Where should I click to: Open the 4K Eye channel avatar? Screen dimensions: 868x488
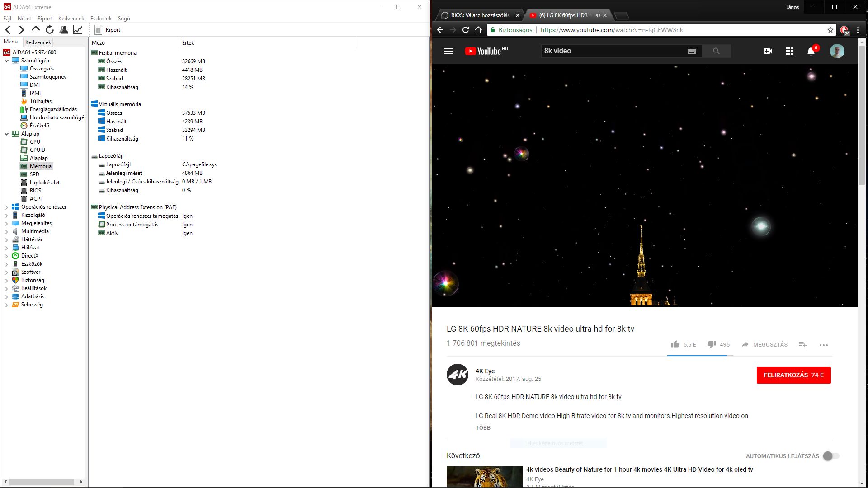pyautogui.click(x=458, y=375)
